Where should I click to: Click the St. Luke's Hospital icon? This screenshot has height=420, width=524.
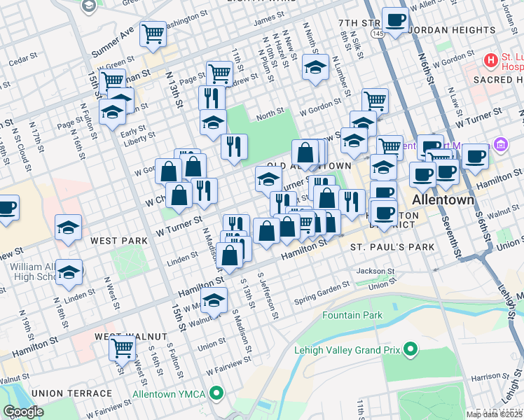click(x=491, y=61)
